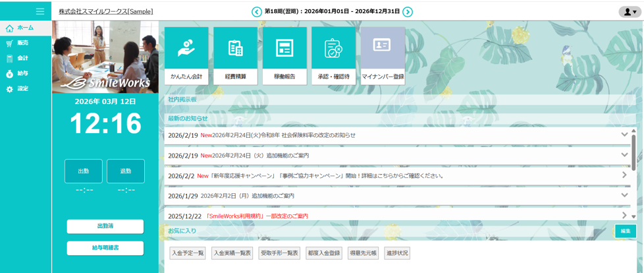
Task: Expand the 2026/1/29 追加機能のご案内 notice
Action: pyautogui.click(x=624, y=195)
